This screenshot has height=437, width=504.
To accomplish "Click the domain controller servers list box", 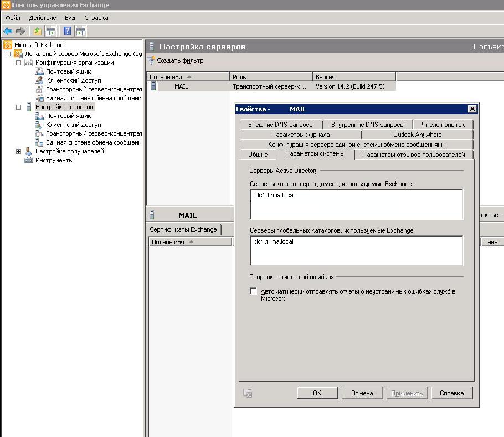I will (x=357, y=204).
